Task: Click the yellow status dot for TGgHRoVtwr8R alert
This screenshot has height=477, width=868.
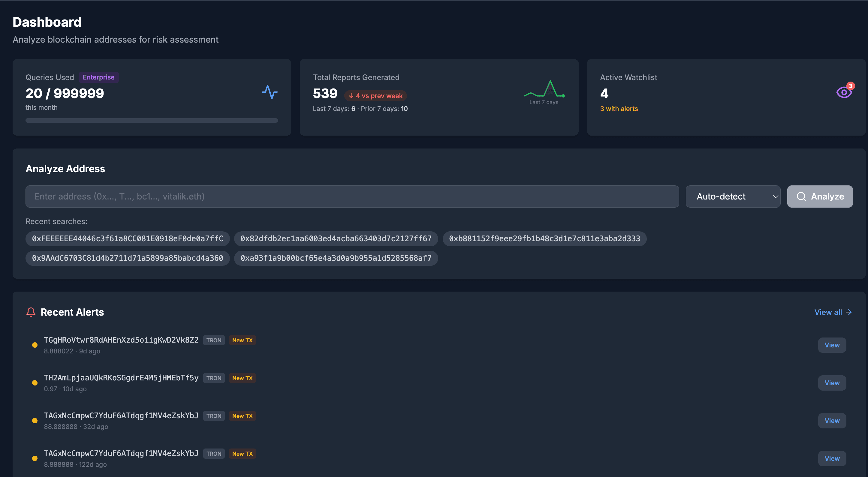Action: pos(35,345)
